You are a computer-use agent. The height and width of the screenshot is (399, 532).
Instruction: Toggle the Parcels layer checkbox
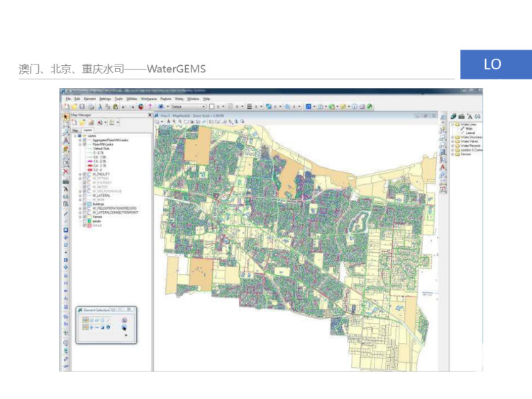85,217
